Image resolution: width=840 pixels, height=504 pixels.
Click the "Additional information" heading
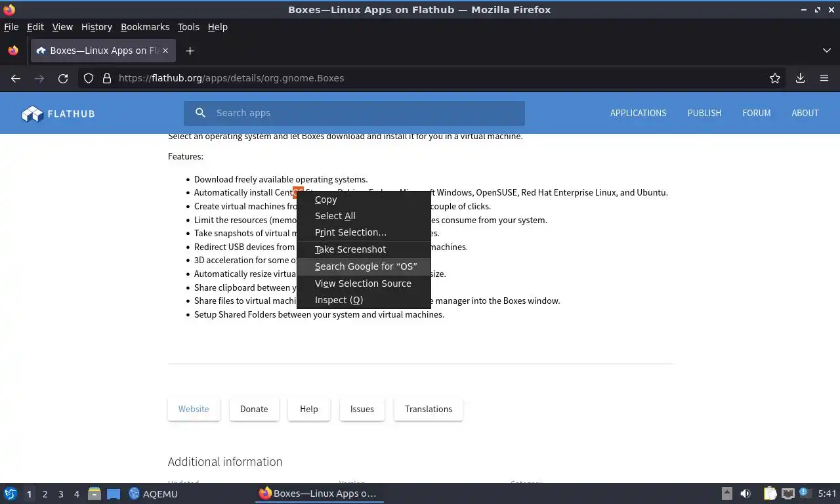(225, 462)
